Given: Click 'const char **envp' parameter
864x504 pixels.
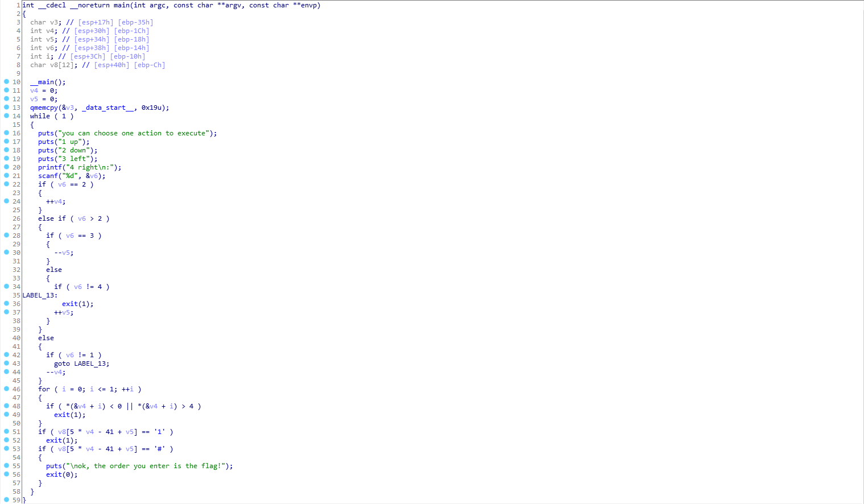Looking at the screenshot, I should (x=283, y=5).
